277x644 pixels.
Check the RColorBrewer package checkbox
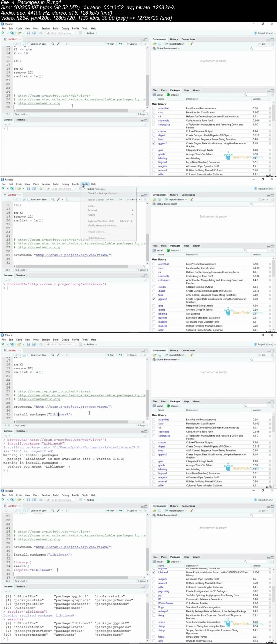[x=154, y=603]
